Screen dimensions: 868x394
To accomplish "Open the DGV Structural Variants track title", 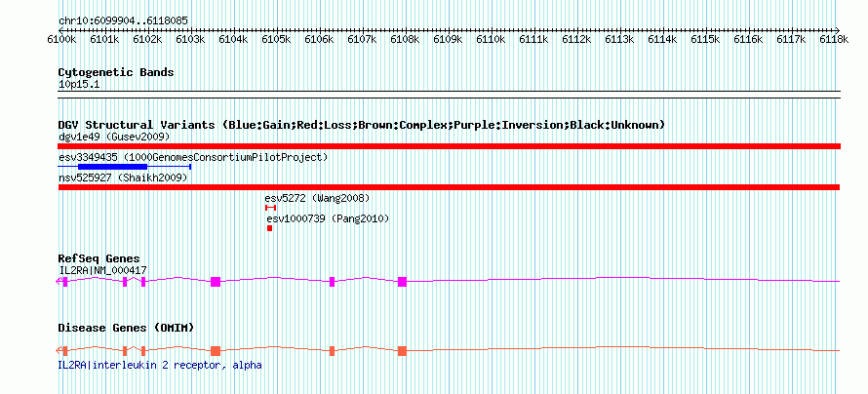I will point(361,125).
